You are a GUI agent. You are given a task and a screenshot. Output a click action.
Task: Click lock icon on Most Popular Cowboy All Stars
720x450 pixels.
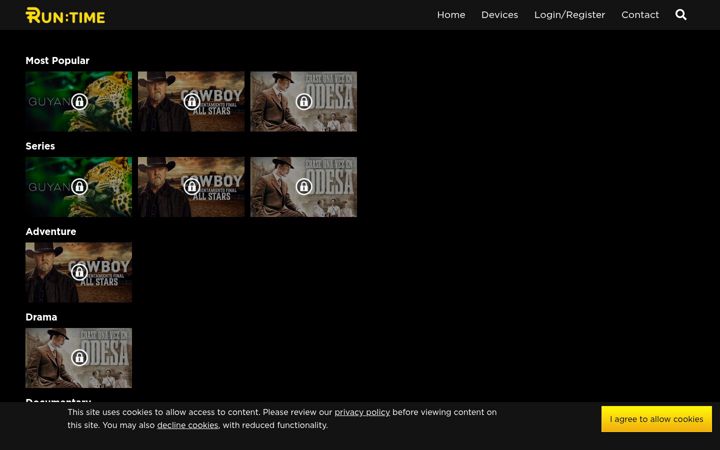(192, 101)
